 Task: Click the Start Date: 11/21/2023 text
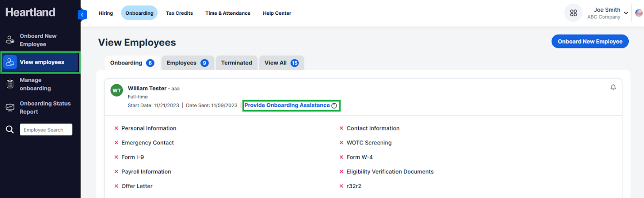click(153, 106)
